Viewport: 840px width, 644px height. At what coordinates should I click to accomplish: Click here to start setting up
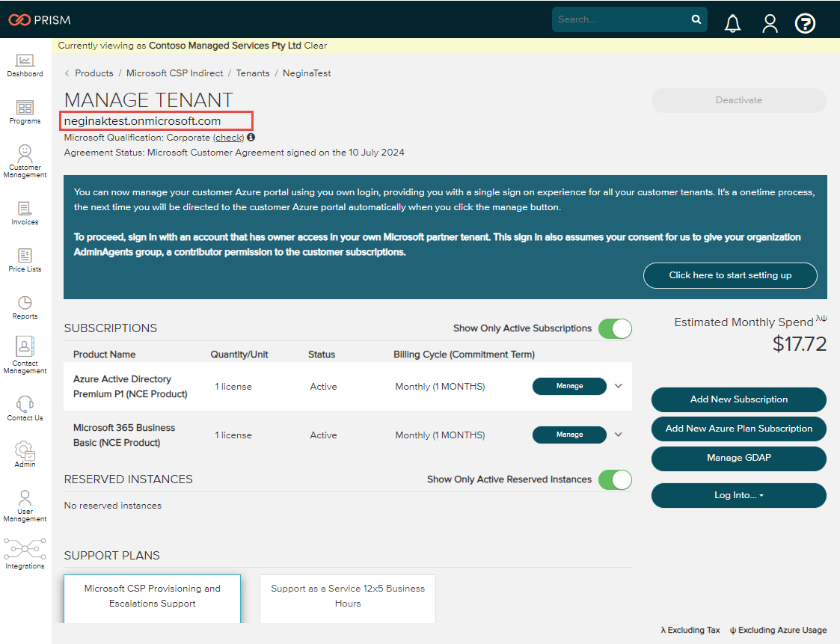tap(730, 275)
